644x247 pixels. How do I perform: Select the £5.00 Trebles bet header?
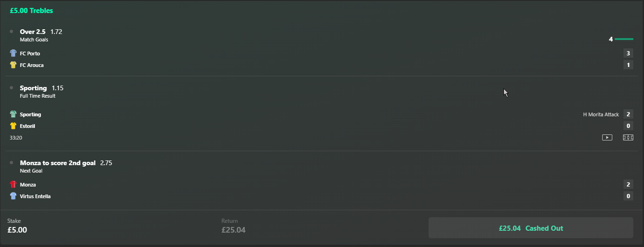tap(31, 10)
